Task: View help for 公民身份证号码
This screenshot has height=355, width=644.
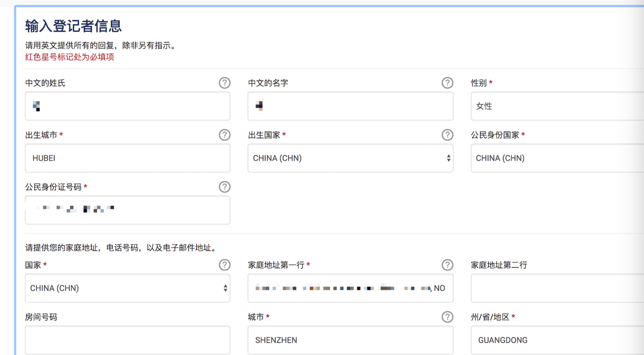Action: pos(225,187)
